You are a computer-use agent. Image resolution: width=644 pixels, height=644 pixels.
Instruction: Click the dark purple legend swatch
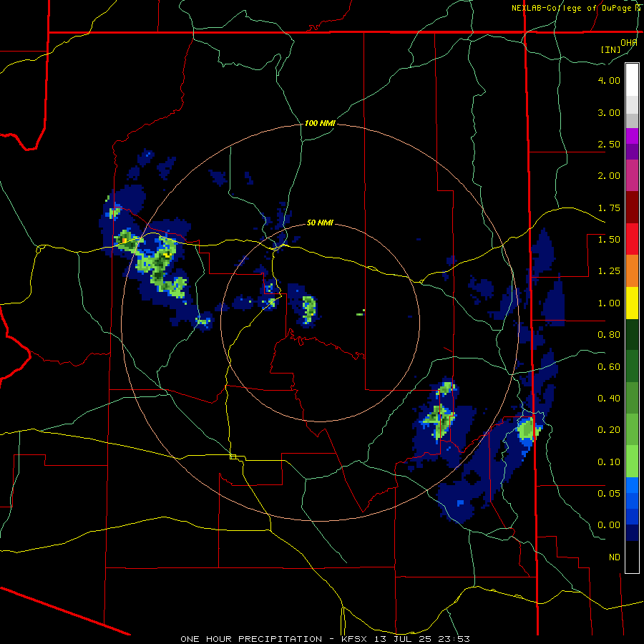[632, 152]
